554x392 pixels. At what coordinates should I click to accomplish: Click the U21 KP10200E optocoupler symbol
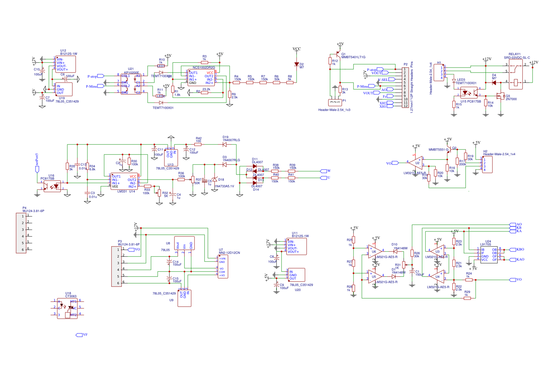click(131, 84)
